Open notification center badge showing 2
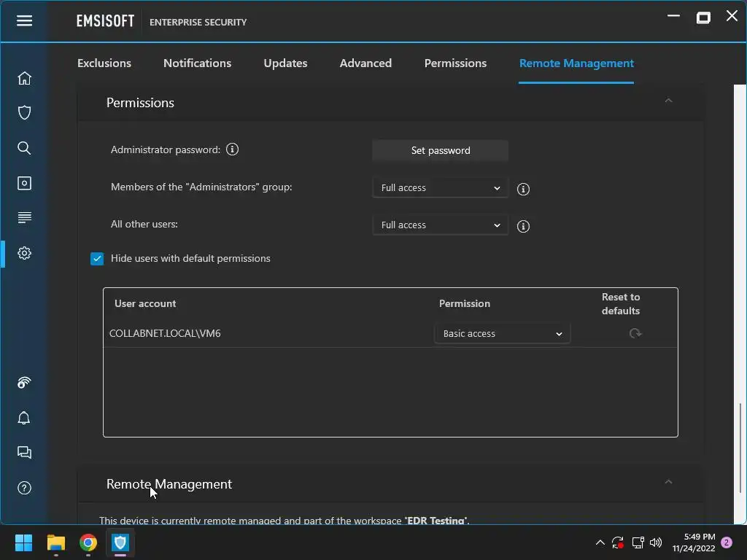Image resolution: width=747 pixels, height=560 pixels. point(727,542)
